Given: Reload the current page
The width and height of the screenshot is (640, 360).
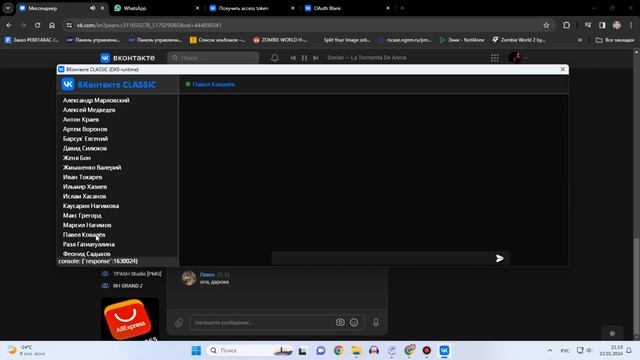Looking at the screenshot, I should coord(37,25).
